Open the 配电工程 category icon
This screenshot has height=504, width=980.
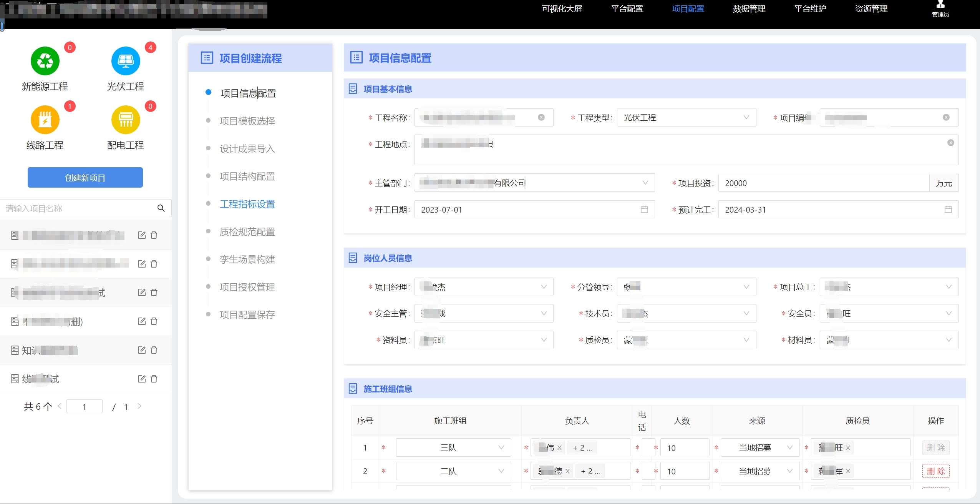tap(126, 120)
